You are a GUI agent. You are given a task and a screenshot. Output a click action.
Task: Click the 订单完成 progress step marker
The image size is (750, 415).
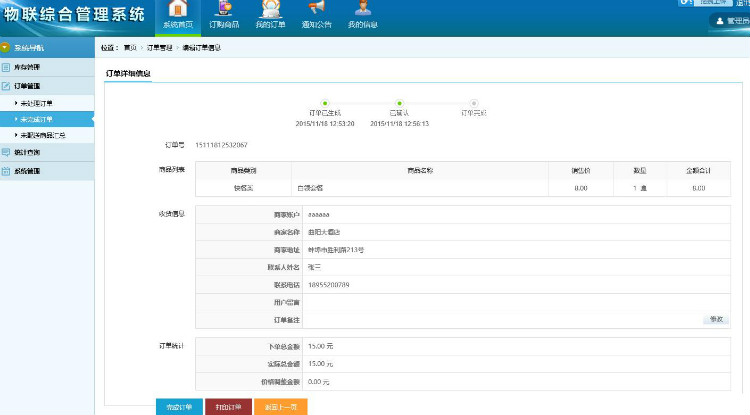pos(474,103)
